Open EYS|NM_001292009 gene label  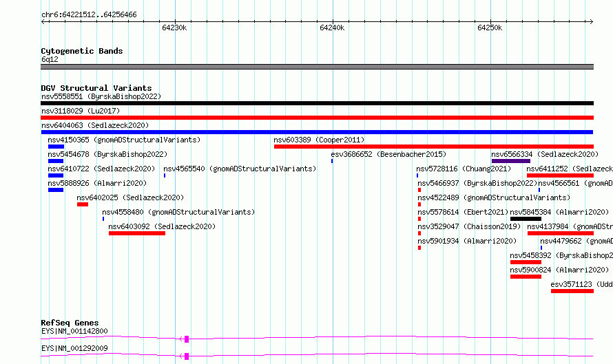coord(74,348)
